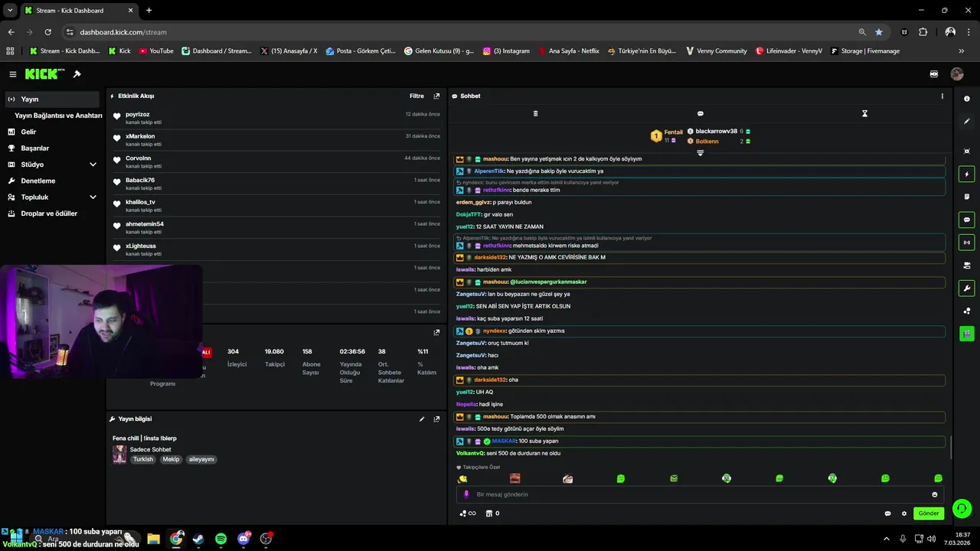
Task: Open Başarılar in the sidebar
Action: coord(52,148)
